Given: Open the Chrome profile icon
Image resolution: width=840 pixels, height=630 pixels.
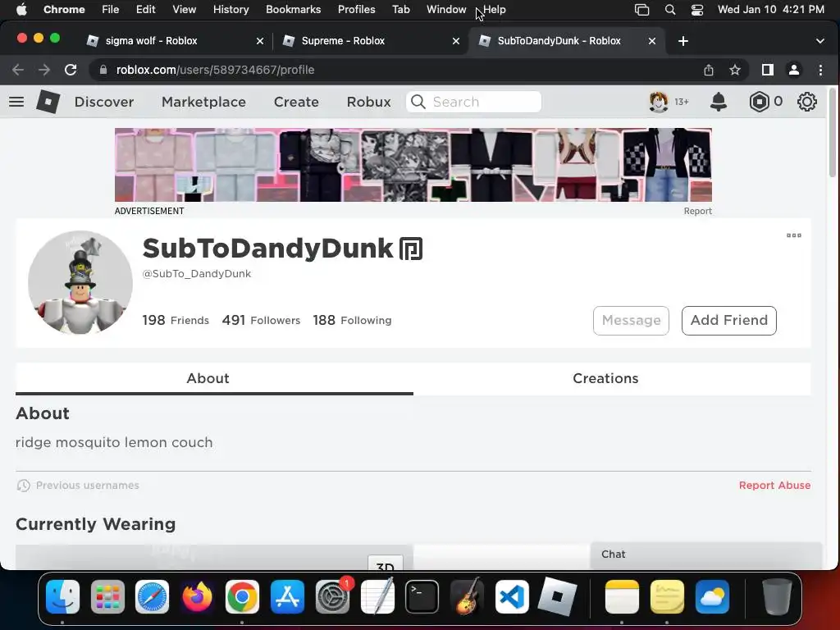Looking at the screenshot, I should [x=794, y=70].
